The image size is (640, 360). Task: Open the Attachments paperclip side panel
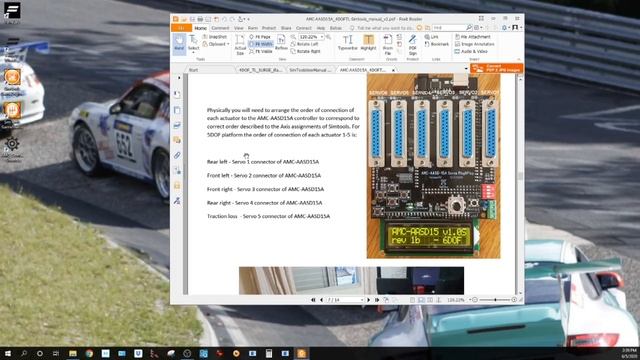point(177,156)
